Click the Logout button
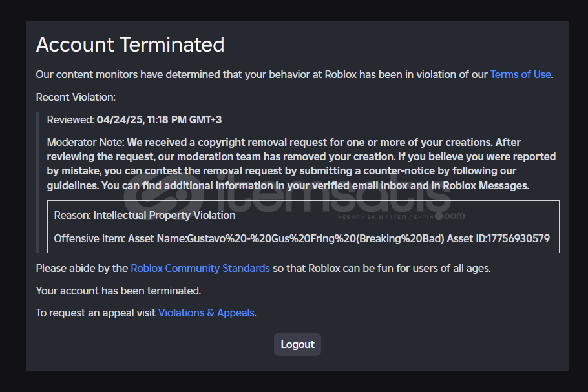Screen dimensions: 588x392 coord(297,344)
